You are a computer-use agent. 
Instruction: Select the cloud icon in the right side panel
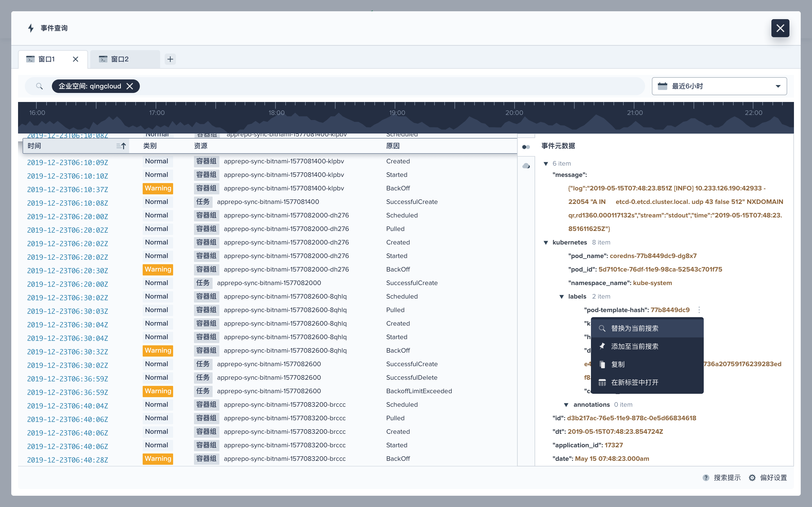pyautogui.click(x=526, y=165)
